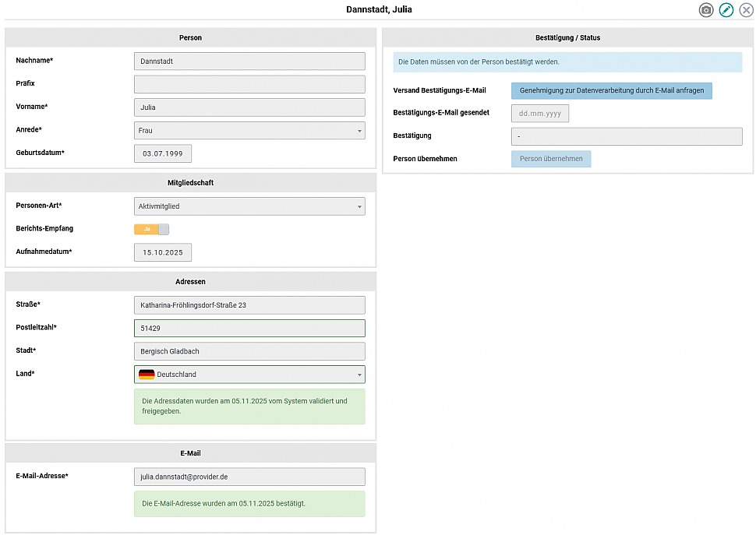Request data processing approval via e-mail

pyautogui.click(x=611, y=90)
